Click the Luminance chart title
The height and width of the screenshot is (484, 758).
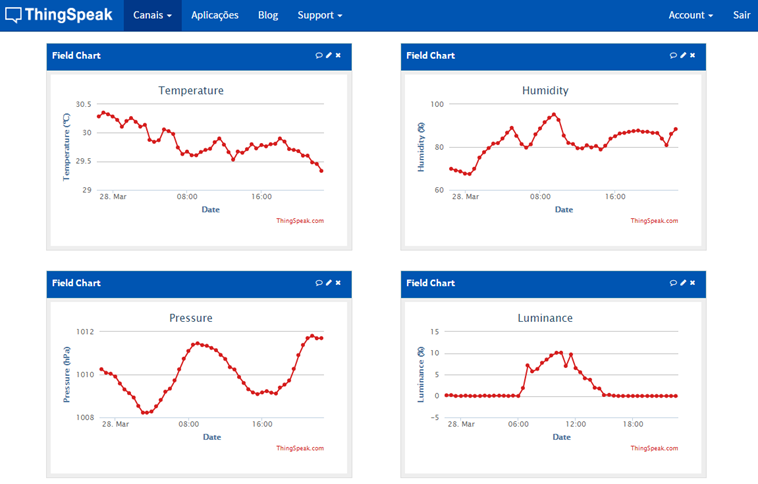(545, 318)
